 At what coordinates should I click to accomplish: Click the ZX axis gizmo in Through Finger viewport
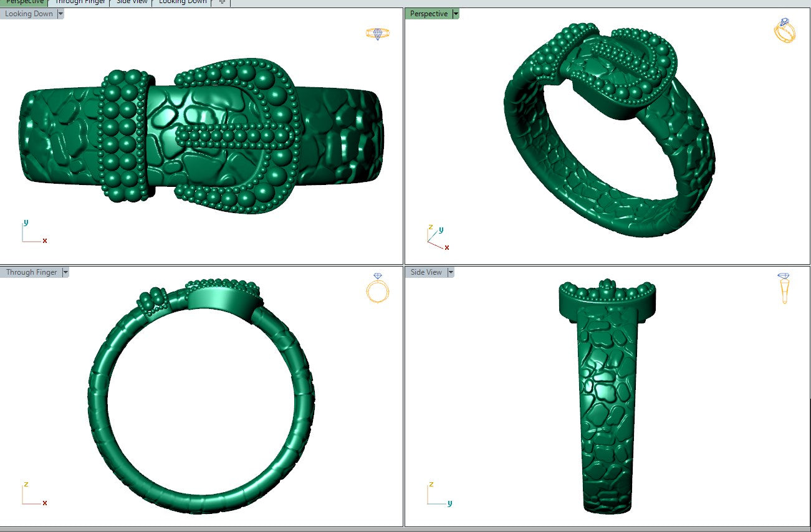pyautogui.click(x=32, y=494)
